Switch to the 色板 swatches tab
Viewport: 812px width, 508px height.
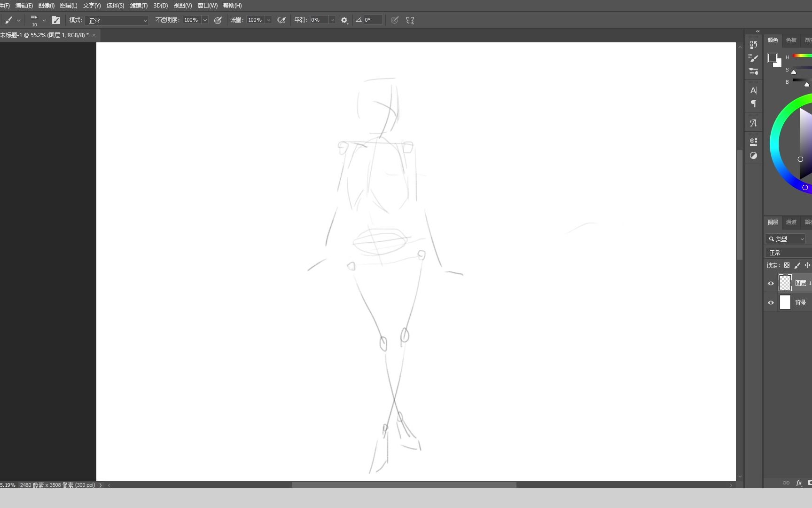791,40
